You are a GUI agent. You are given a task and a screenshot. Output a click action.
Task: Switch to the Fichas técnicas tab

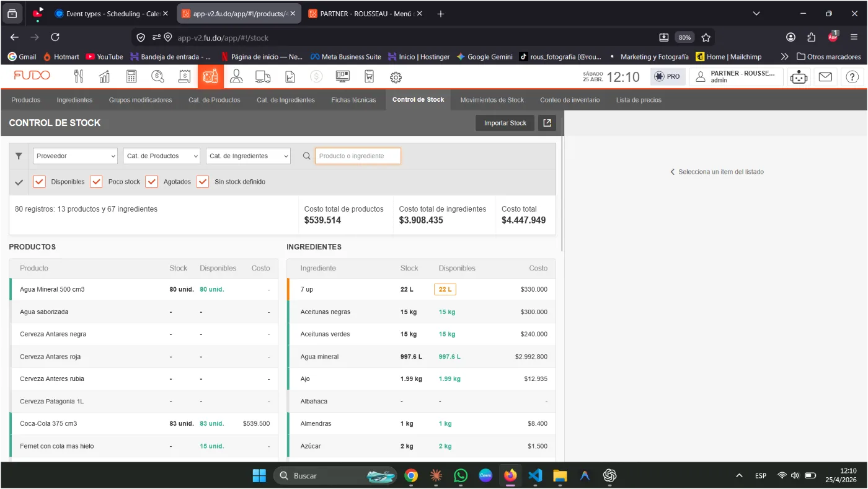(x=353, y=100)
